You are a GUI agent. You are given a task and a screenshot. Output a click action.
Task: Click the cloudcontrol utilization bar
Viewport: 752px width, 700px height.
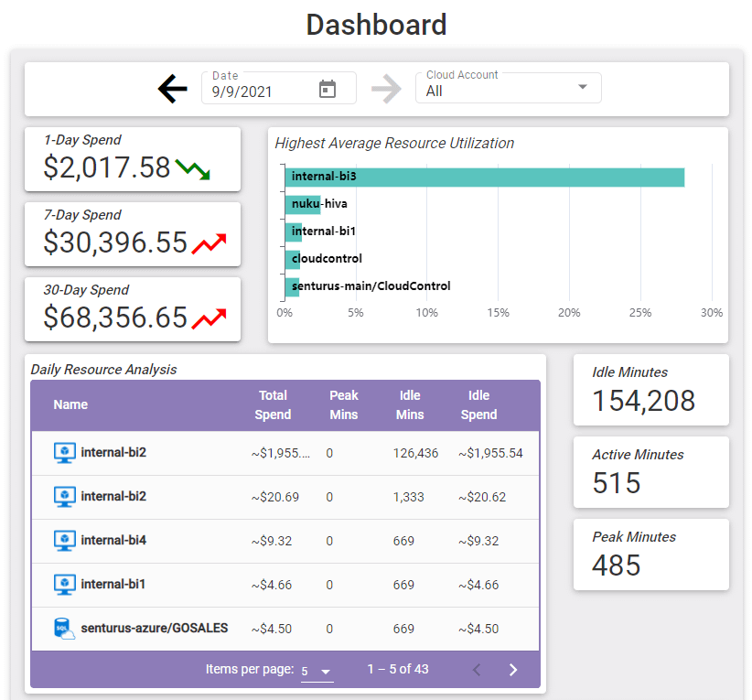[x=293, y=260]
